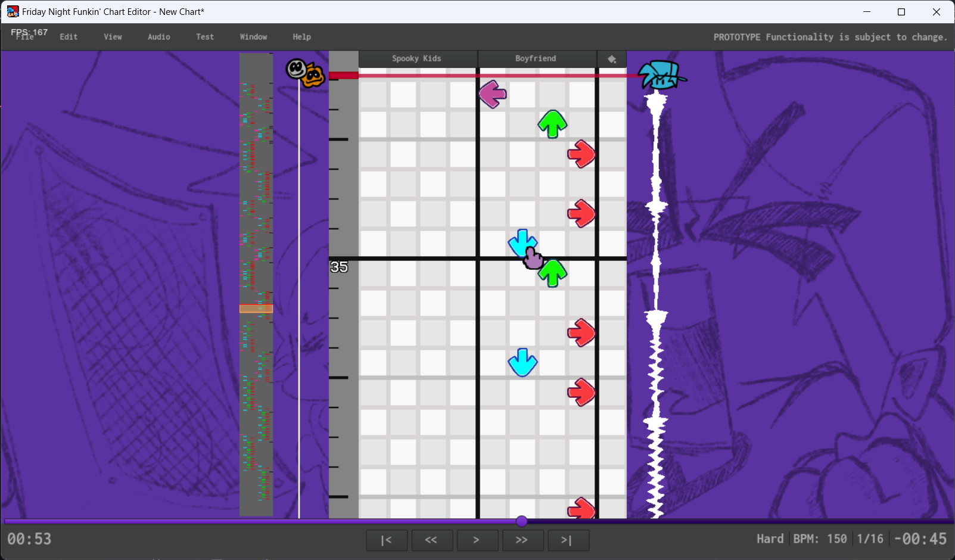Click the Hard difficulty label
Image resolution: width=955 pixels, height=560 pixels.
click(x=770, y=539)
